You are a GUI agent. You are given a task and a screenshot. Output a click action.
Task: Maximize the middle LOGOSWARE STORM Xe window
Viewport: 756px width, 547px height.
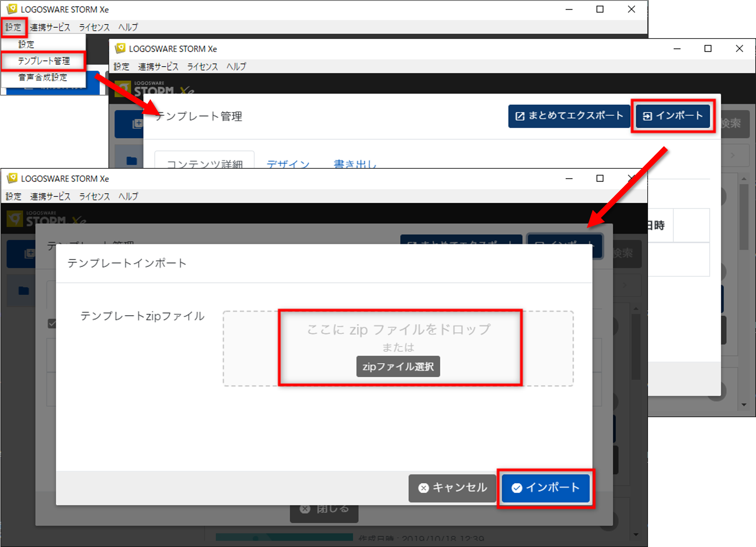[708, 49]
